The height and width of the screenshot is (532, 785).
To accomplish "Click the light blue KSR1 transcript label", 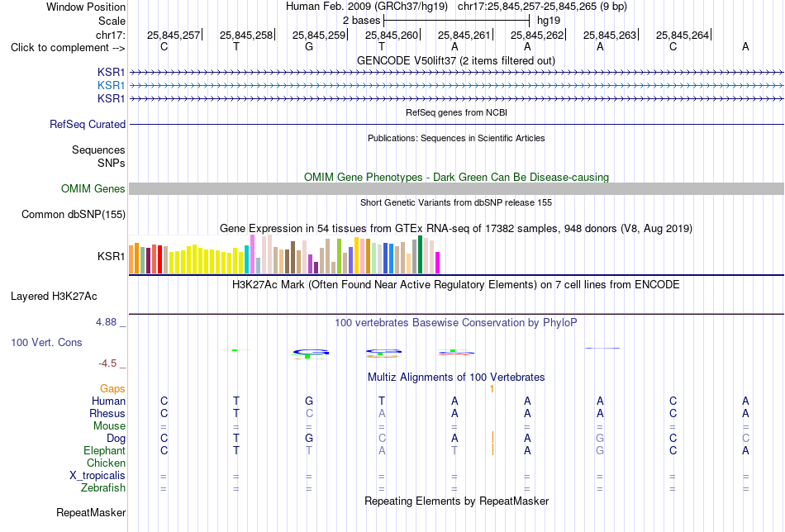I will pos(112,86).
